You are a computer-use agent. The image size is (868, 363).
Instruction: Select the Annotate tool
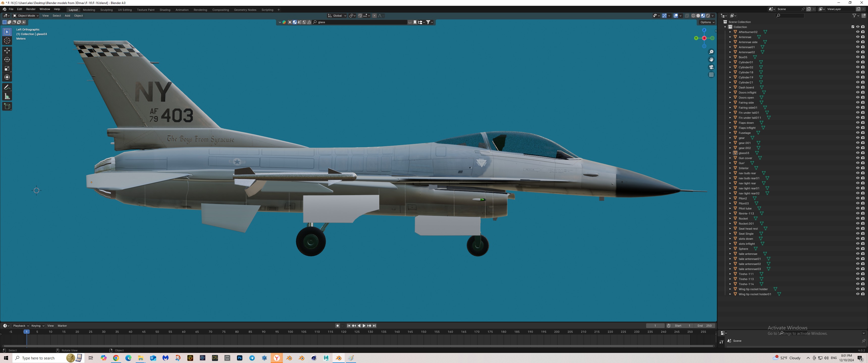click(x=7, y=87)
